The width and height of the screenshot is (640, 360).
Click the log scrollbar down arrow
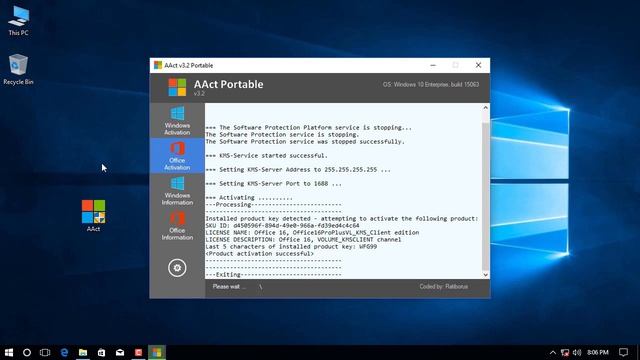[x=485, y=275]
